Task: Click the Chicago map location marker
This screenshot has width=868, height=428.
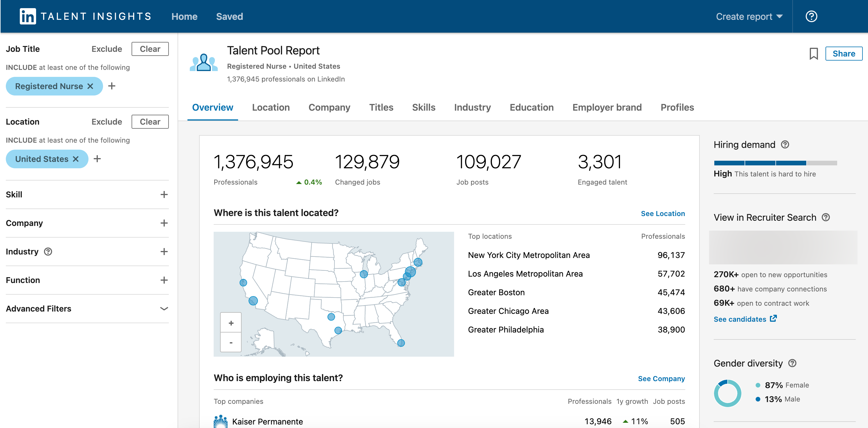Action: (364, 274)
